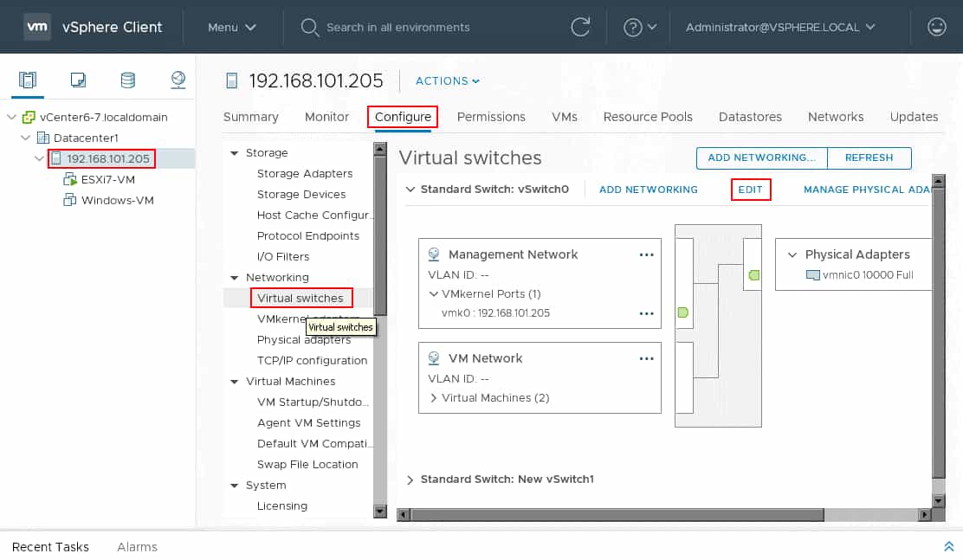Collapse the Physical Adapters section
The image size is (963, 560).
tap(793, 254)
